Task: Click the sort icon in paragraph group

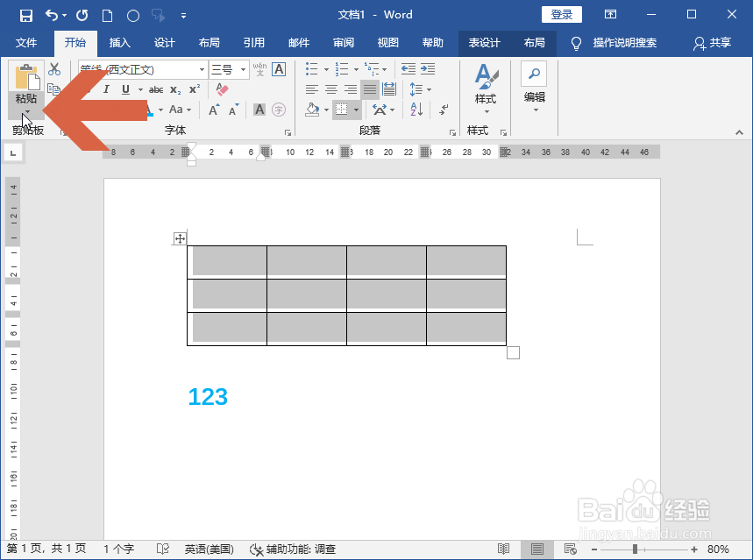Action: pos(416,110)
